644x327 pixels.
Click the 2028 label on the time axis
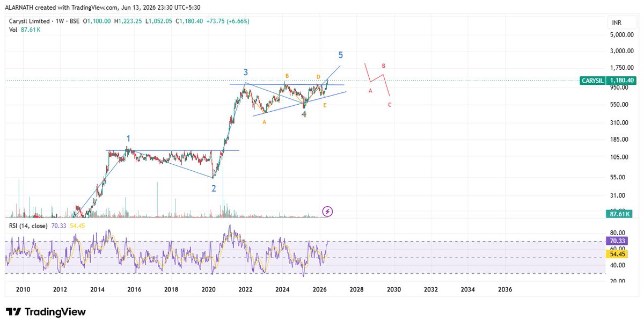click(357, 289)
